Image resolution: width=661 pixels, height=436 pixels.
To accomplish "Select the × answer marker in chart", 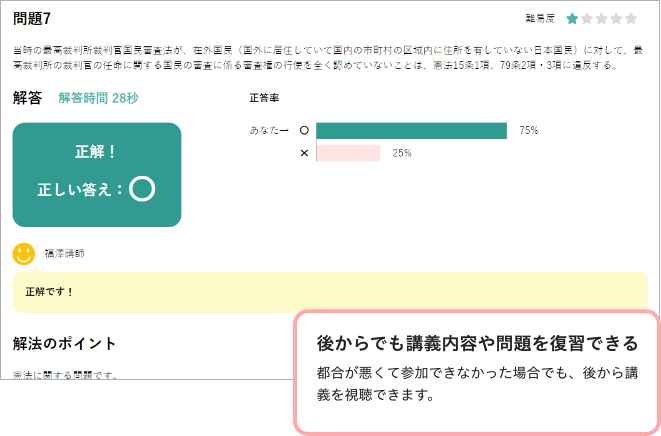I will (x=304, y=153).
